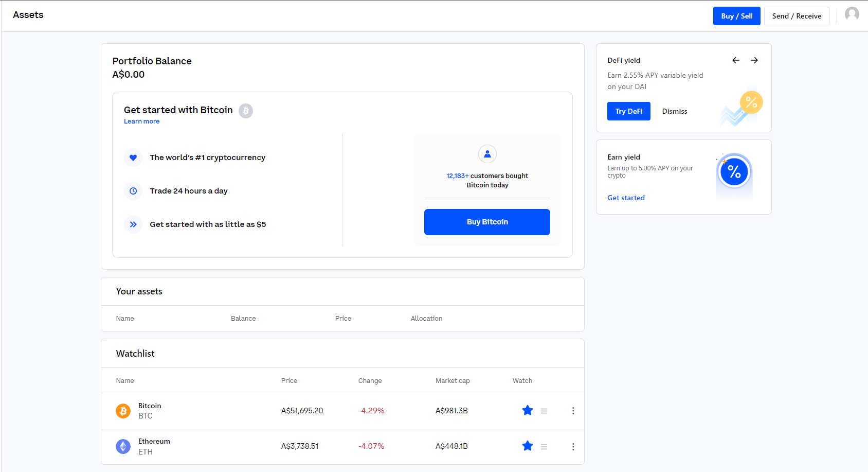868x472 pixels.
Task: Sort assets by Name column header
Action: tap(125, 319)
